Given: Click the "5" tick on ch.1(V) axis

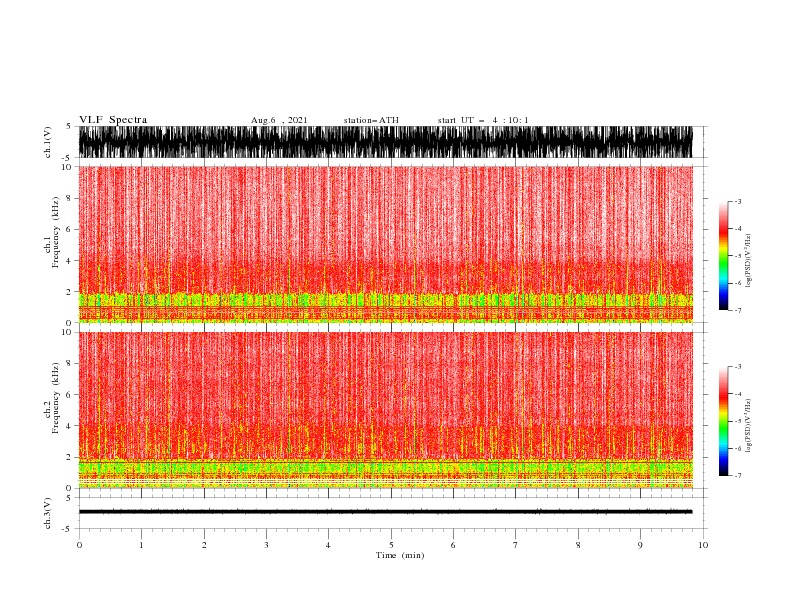Looking at the screenshot, I should coord(70,126).
